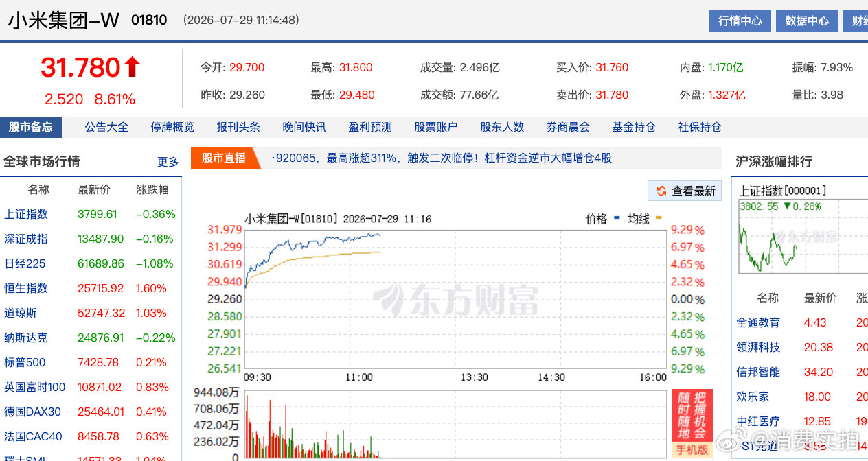Open the 日经225 link

(25, 263)
